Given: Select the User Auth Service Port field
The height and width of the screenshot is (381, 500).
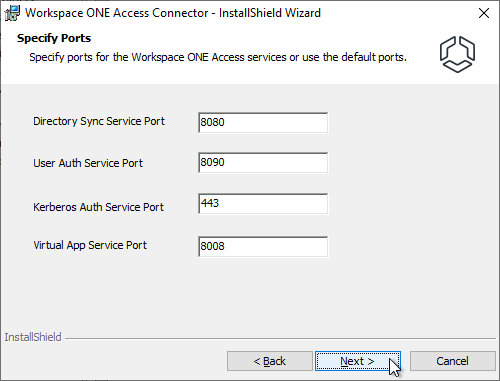Looking at the screenshot, I should pyautogui.click(x=263, y=163).
